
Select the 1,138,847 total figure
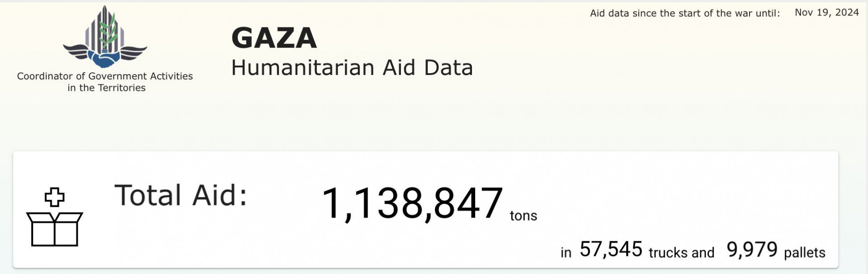point(412,204)
